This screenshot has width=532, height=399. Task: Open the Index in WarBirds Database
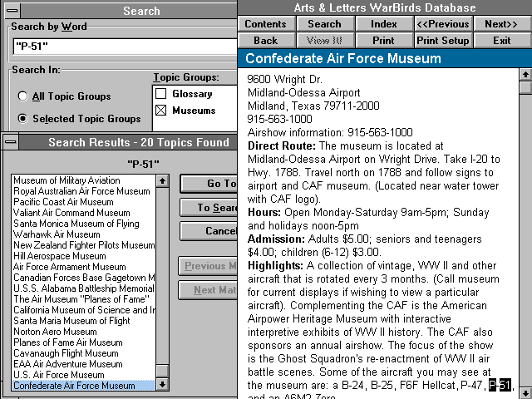(384, 24)
